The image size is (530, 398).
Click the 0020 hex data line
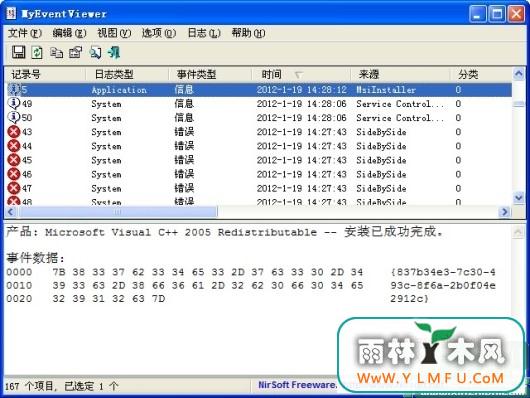click(217, 299)
